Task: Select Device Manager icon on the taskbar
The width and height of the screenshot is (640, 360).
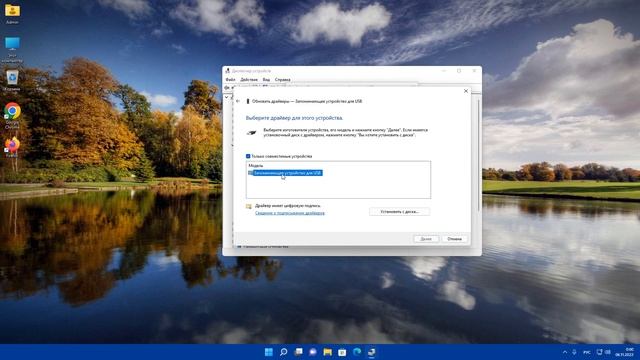Action: coord(371,352)
